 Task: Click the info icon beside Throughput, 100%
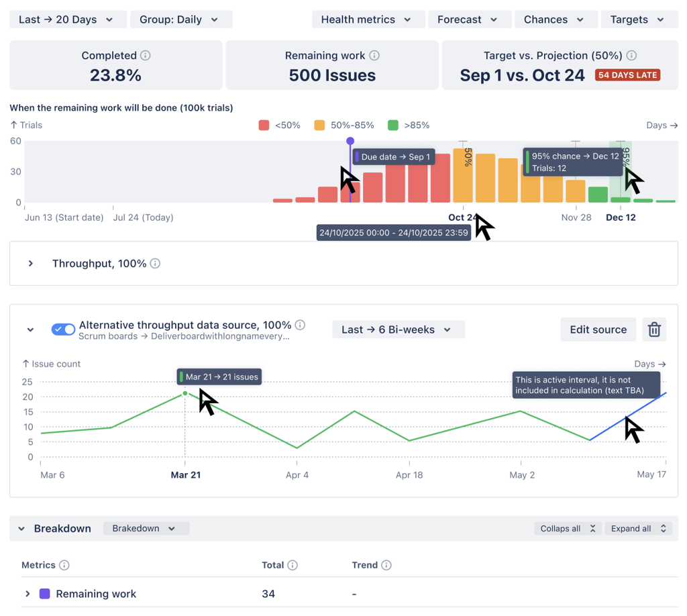(154, 263)
